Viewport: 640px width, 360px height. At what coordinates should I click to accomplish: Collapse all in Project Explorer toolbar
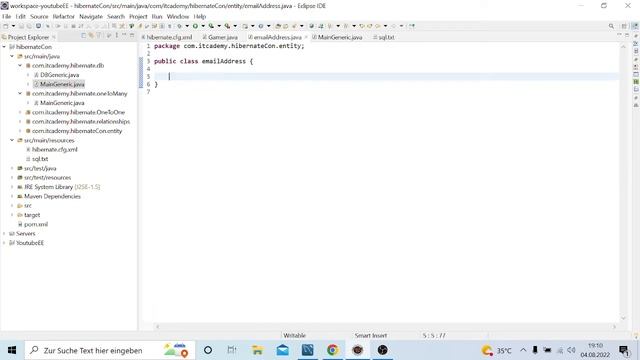[x=83, y=36]
